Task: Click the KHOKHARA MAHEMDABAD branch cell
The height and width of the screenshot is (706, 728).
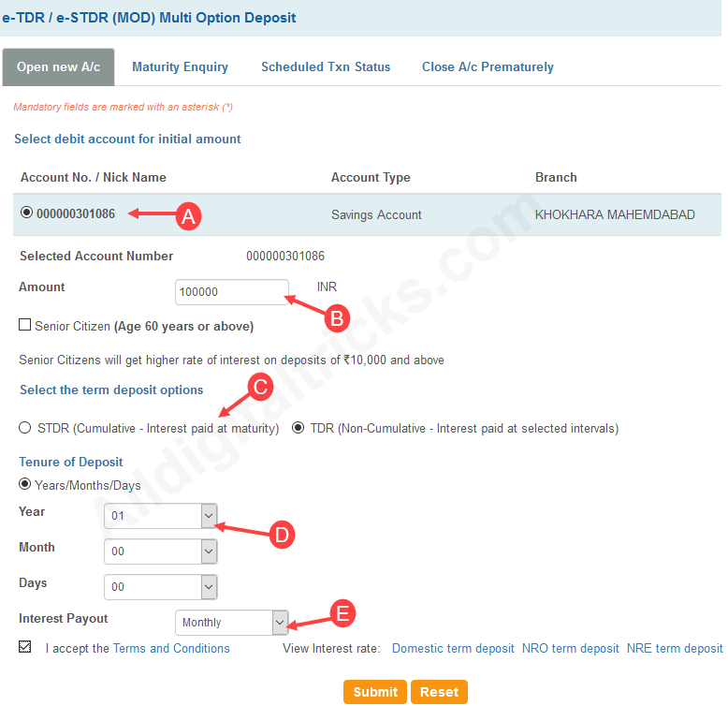Action: 615,214
